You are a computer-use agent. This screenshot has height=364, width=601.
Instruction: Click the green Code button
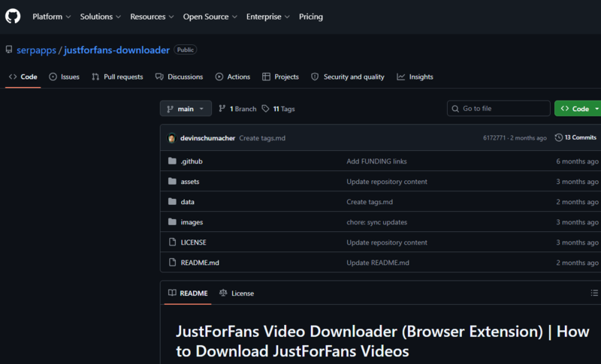(578, 109)
